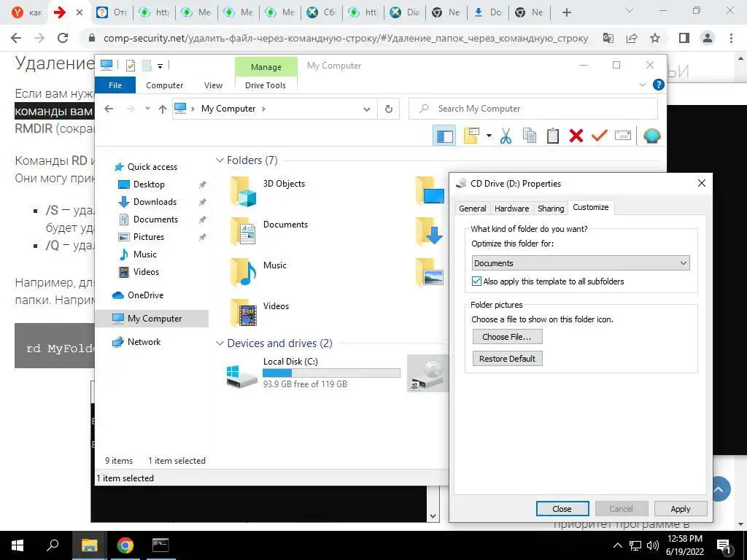Screen dimensions: 747x560
Task: Expand the address bar history dropdown
Action: pyautogui.click(x=367, y=109)
